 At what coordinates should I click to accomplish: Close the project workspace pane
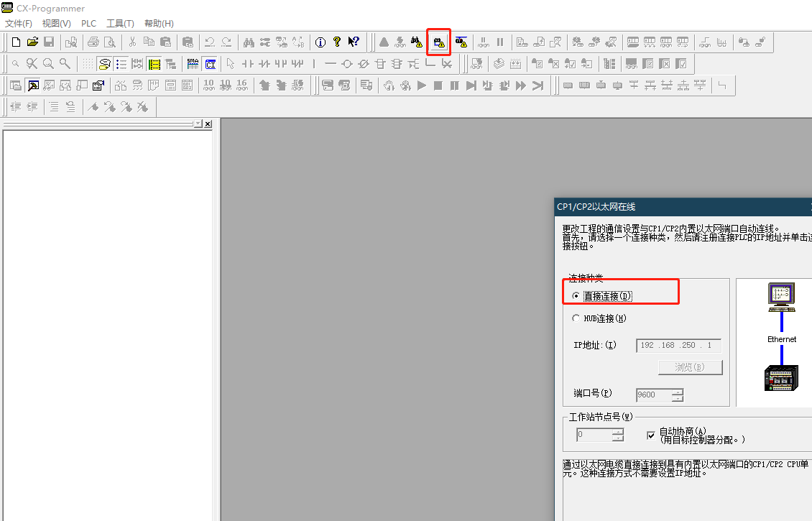pyautogui.click(x=208, y=124)
